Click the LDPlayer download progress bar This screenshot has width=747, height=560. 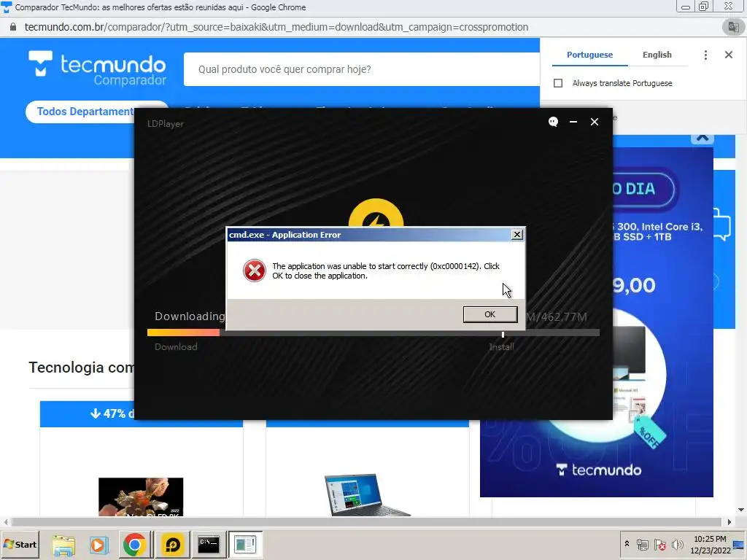(373, 332)
